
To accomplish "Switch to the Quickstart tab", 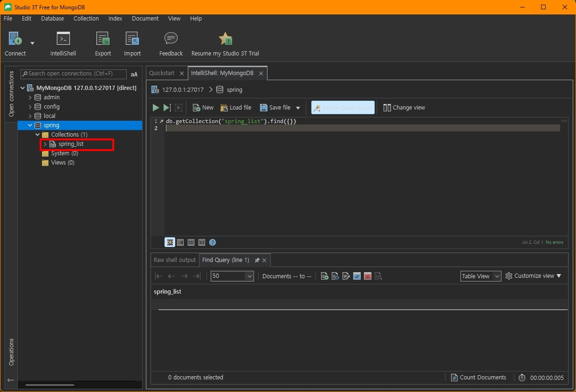I will pos(162,73).
